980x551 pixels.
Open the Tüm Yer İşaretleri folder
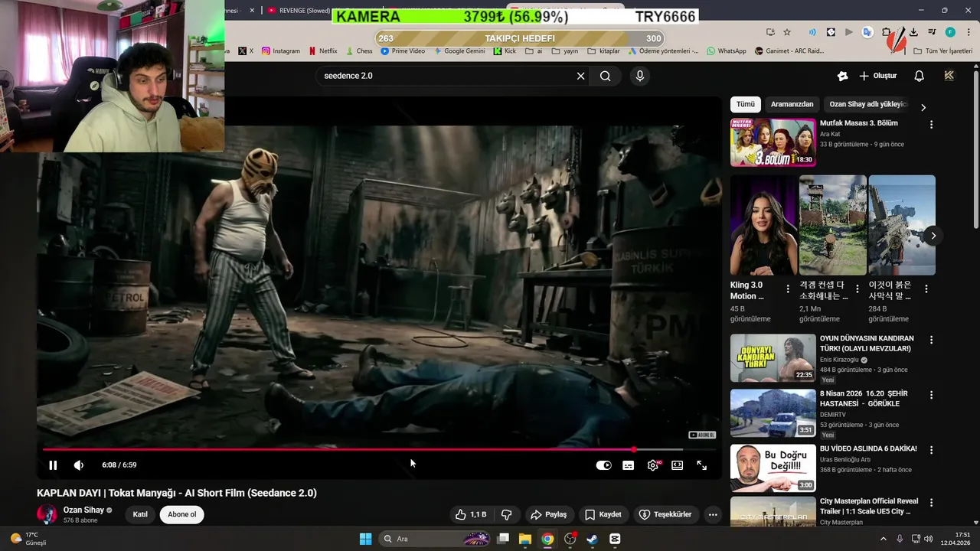[943, 51]
